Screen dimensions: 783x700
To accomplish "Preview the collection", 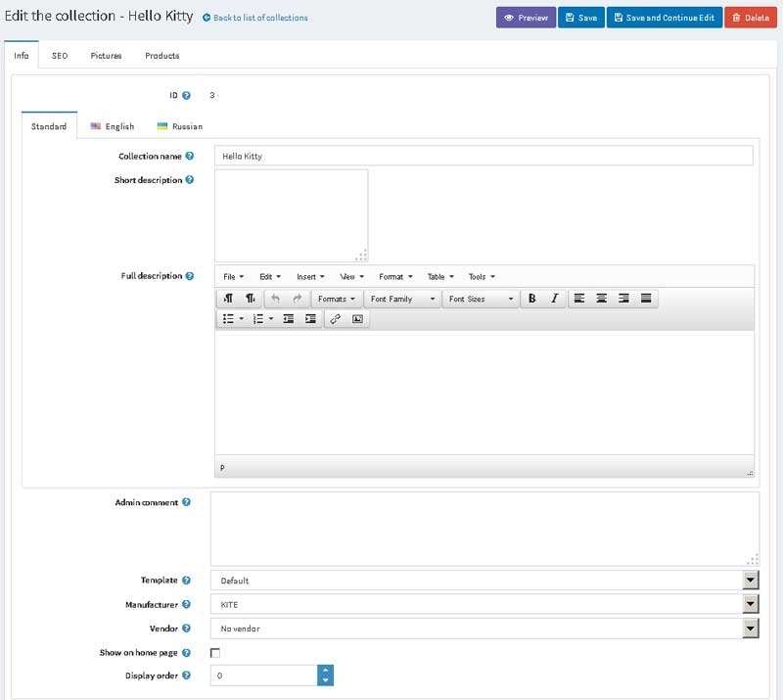I will coord(526,18).
